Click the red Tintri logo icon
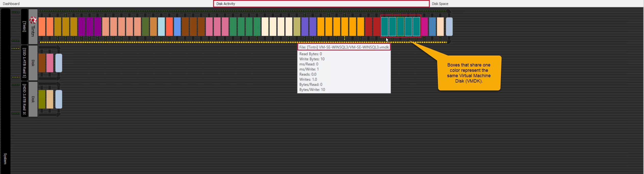This screenshot has width=644, height=174. coord(33,20)
